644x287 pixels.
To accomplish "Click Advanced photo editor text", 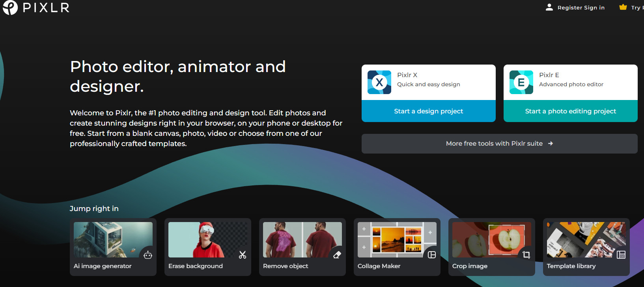I will point(571,84).
